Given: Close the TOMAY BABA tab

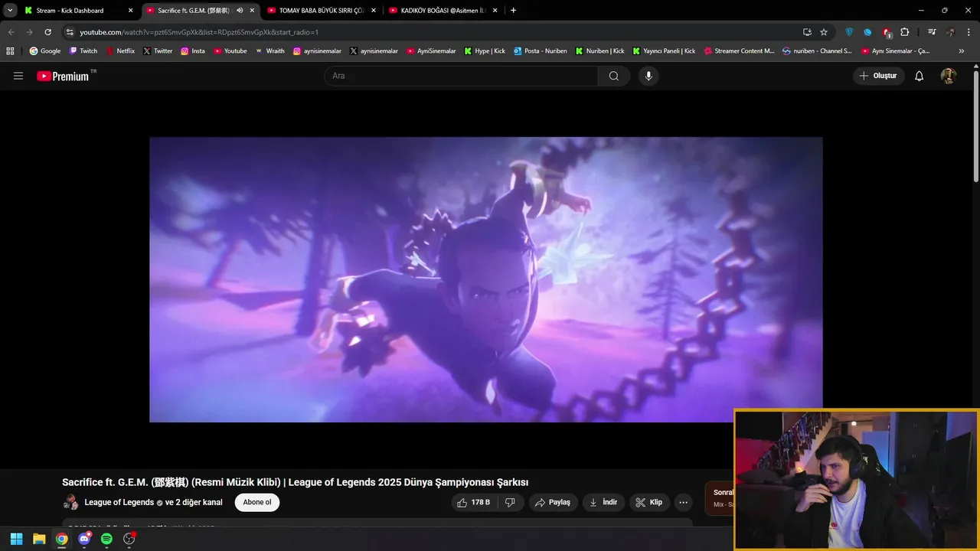Looking at the screenshot, I should pos(374,11).
